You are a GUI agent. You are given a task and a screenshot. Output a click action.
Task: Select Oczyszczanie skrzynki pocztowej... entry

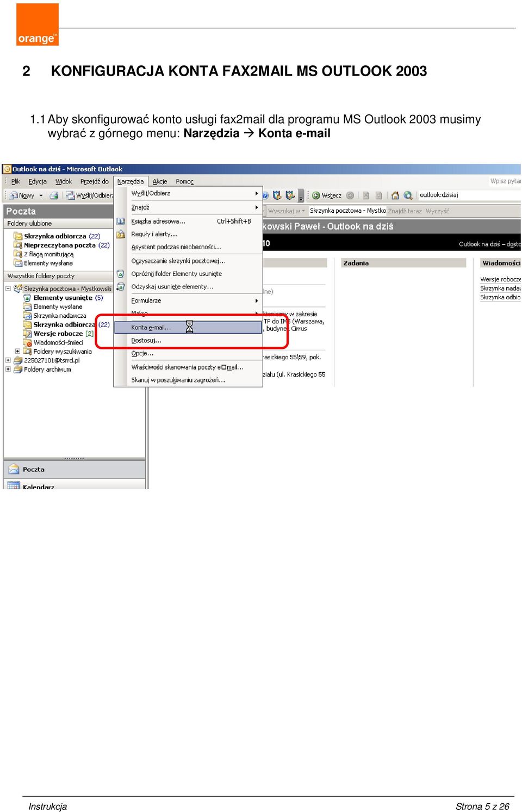coord(188,261)
